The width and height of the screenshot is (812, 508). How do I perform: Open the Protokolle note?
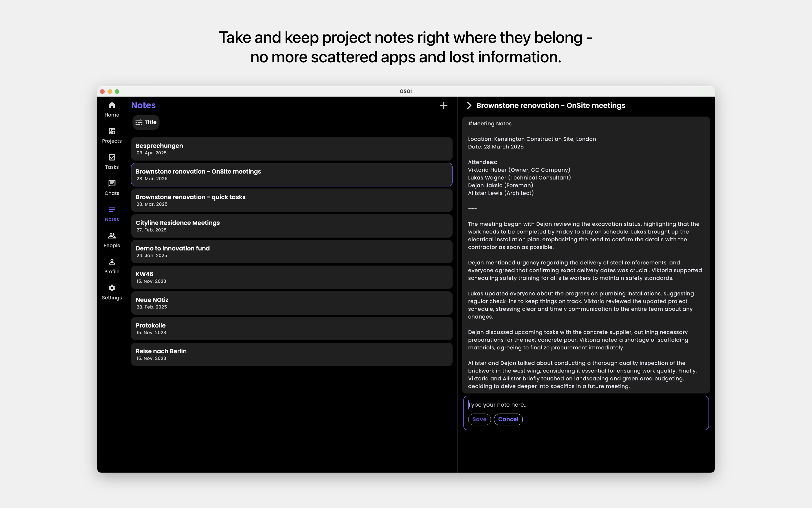292,329
